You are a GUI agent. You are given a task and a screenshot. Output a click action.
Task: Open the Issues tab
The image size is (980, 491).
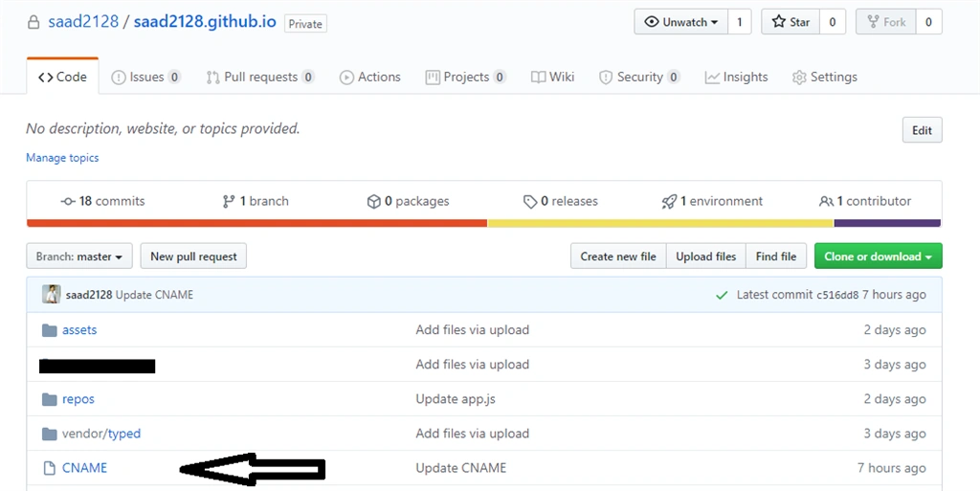pyautogui.click(x=145, y=77)
